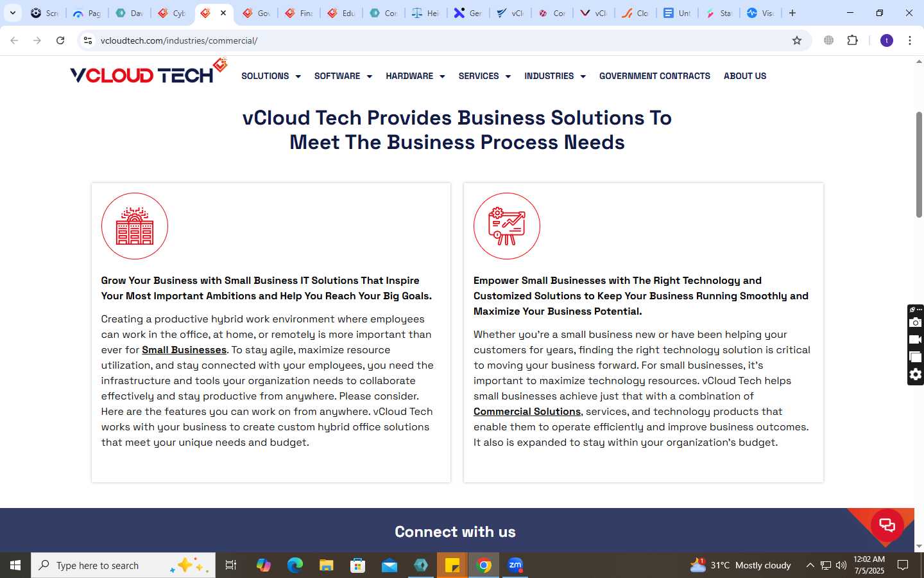Switch to the 'Clo' tab
The width and height of the screenshot is (924, 578).
[635, 13]
